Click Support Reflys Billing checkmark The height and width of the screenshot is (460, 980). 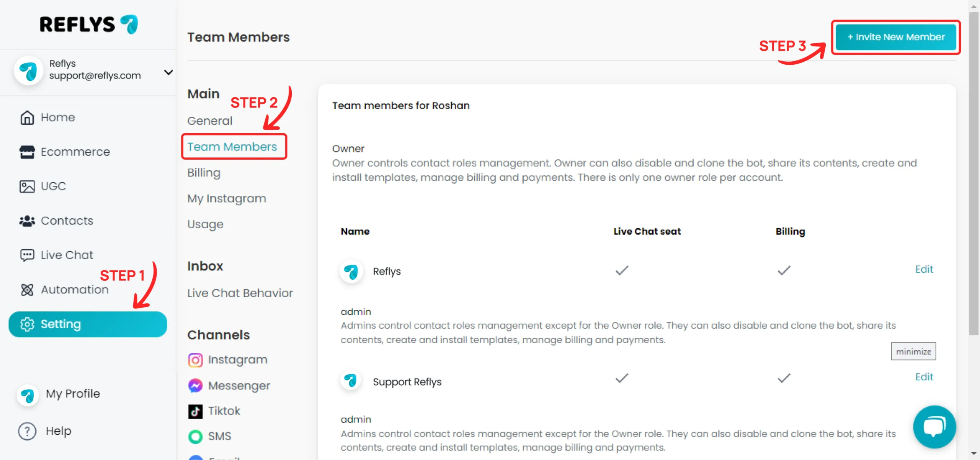pyautogui.click(x=784, y=378)
